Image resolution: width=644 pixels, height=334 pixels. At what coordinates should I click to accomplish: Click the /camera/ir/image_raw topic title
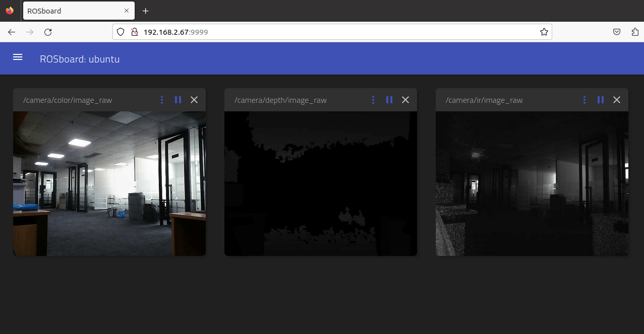tap(484, 100)
